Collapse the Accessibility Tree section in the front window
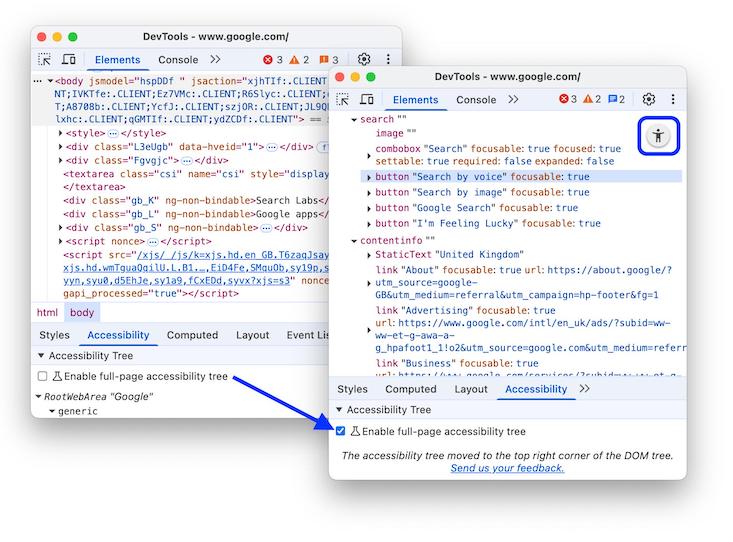 coord(339,410)
